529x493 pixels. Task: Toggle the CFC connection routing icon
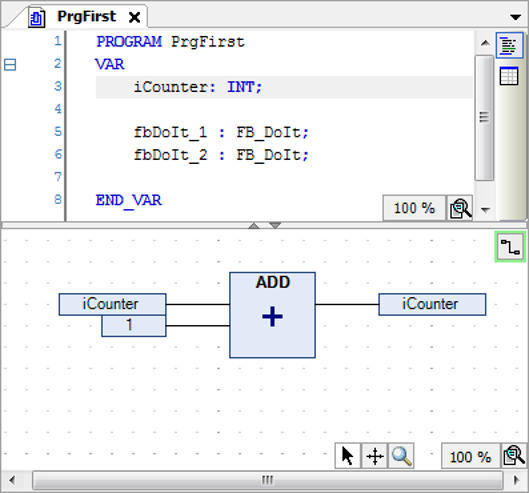tap(510, 247)
